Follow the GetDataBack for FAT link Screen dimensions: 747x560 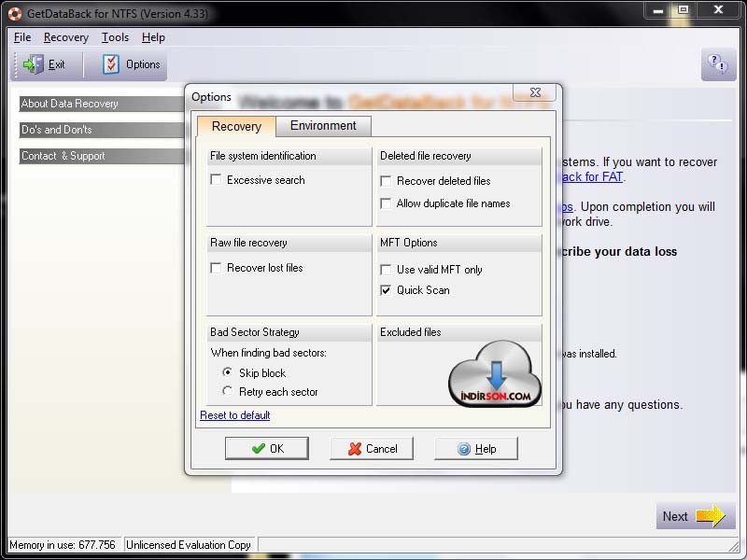point(592,176)
